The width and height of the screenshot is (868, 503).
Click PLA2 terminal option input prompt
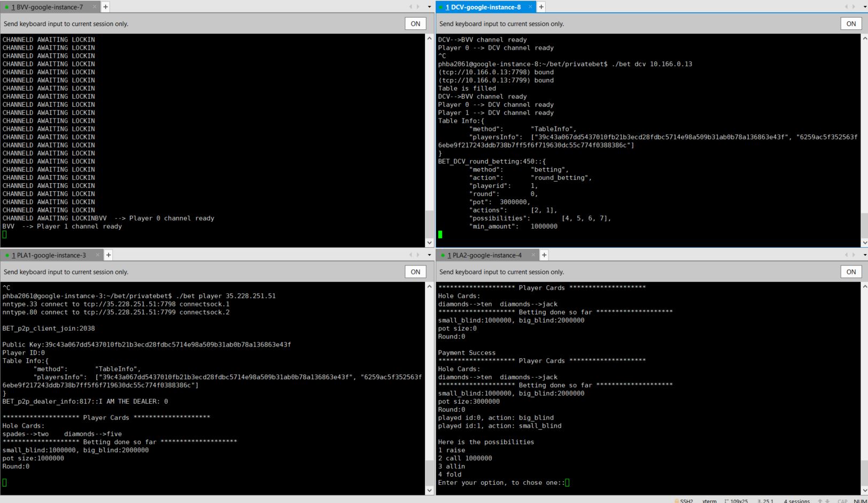pyautogui.click(x=567, y=483)
